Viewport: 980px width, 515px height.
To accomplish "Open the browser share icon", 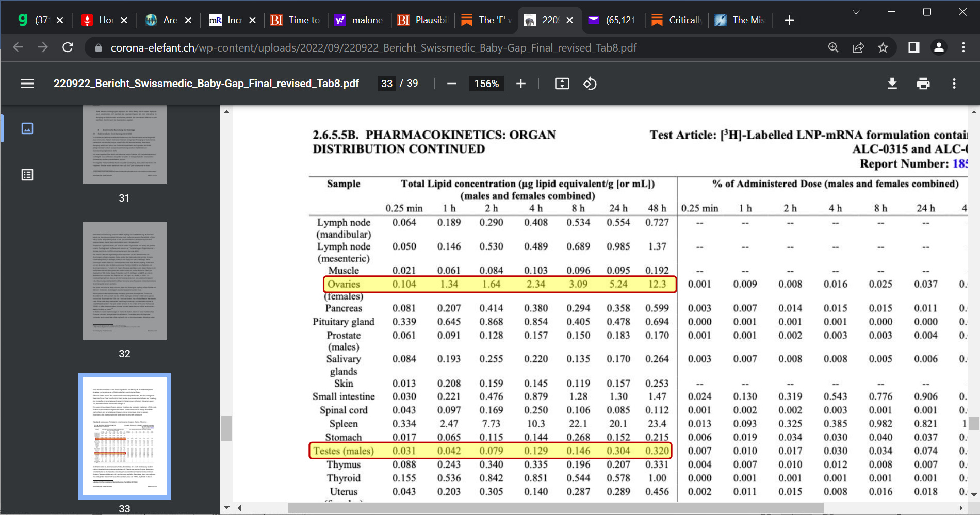I will tap(858, 47).
